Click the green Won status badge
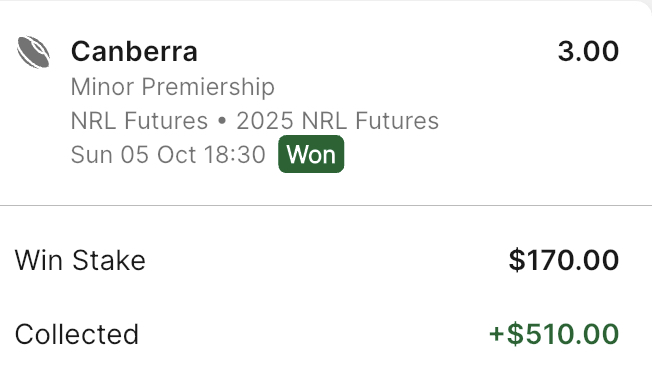This screenshot has height=384, width=652. point(311,154)
